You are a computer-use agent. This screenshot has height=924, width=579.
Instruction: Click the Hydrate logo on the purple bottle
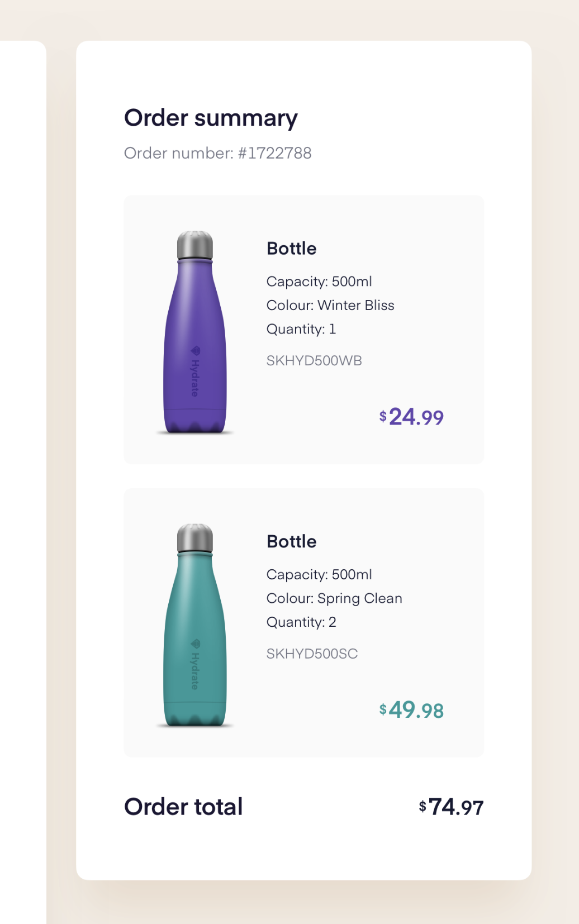point(195,371)
